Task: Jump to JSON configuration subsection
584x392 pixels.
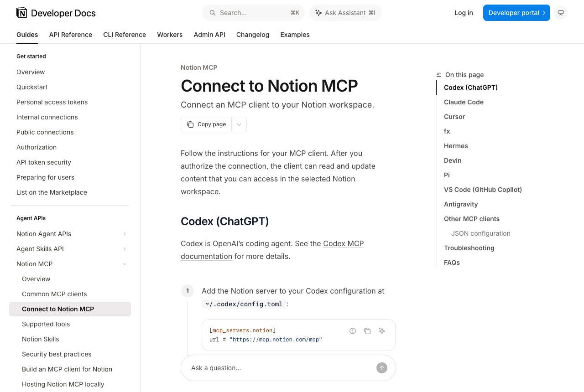Action: (x=481, y=233)
